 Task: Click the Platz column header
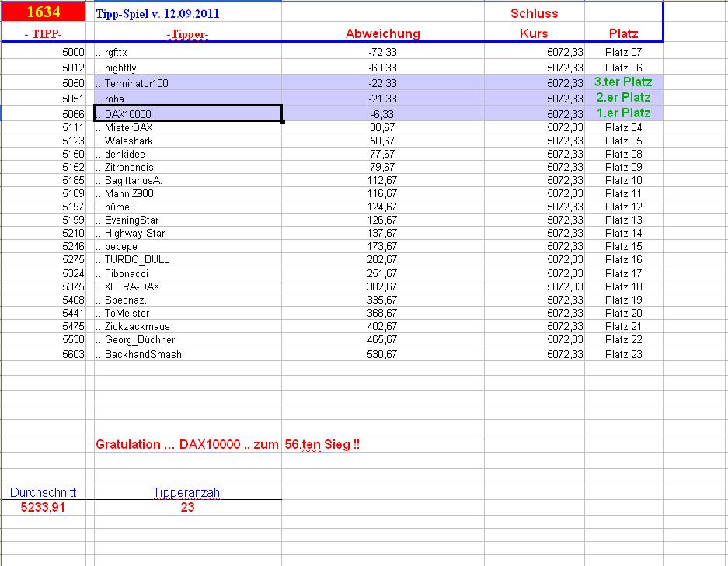622,33
